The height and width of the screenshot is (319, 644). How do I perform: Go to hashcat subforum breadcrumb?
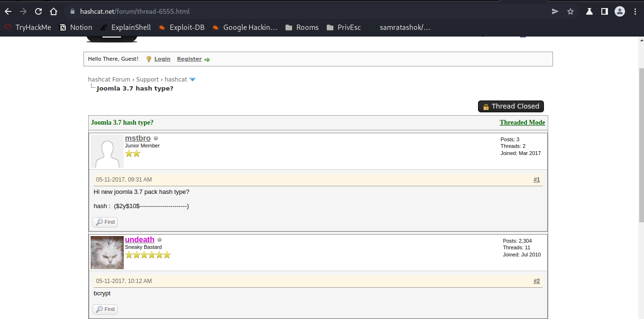[x=176, y=79]
